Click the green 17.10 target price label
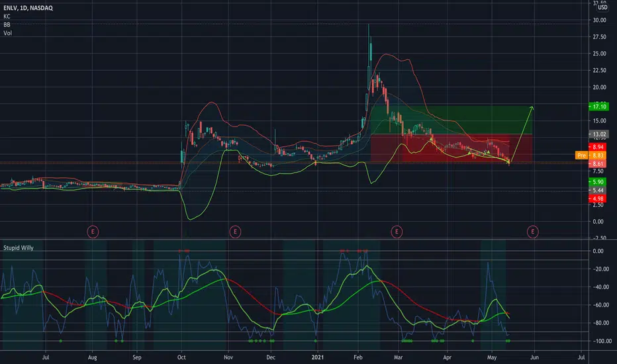The height and width of the screenshot is (364, 617). [599, 107]
